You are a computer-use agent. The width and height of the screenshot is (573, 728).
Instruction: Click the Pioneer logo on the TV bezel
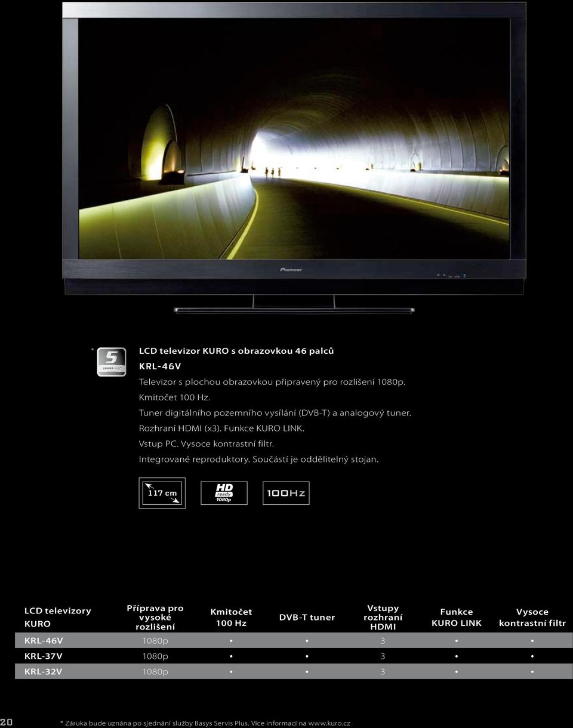coord(291,270)
